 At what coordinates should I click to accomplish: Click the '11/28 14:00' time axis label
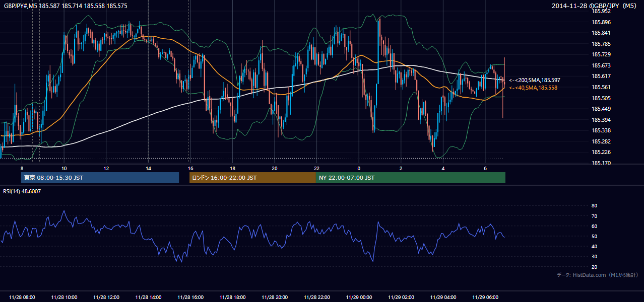click(148, 297)
